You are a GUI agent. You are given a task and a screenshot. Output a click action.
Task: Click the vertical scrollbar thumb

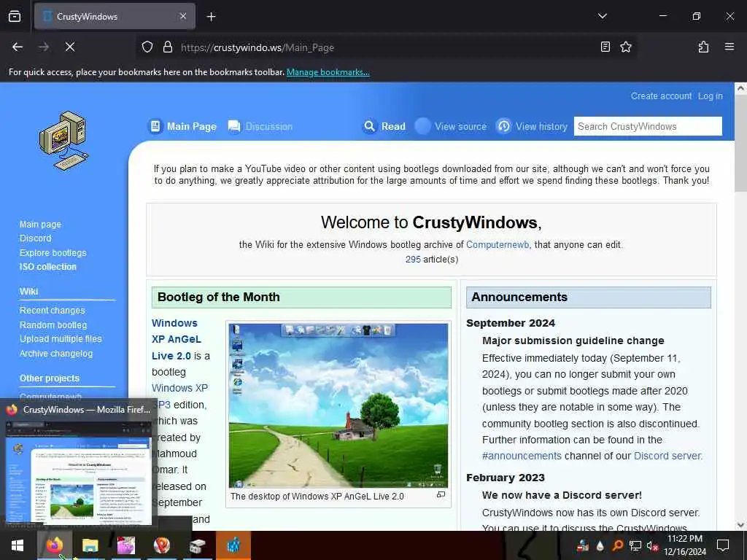tap(740, 144)
